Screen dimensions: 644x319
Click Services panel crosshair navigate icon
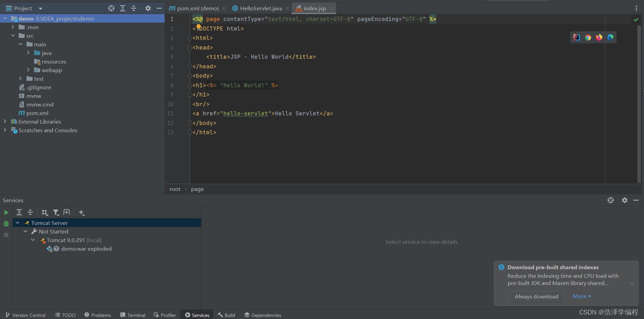611,200
